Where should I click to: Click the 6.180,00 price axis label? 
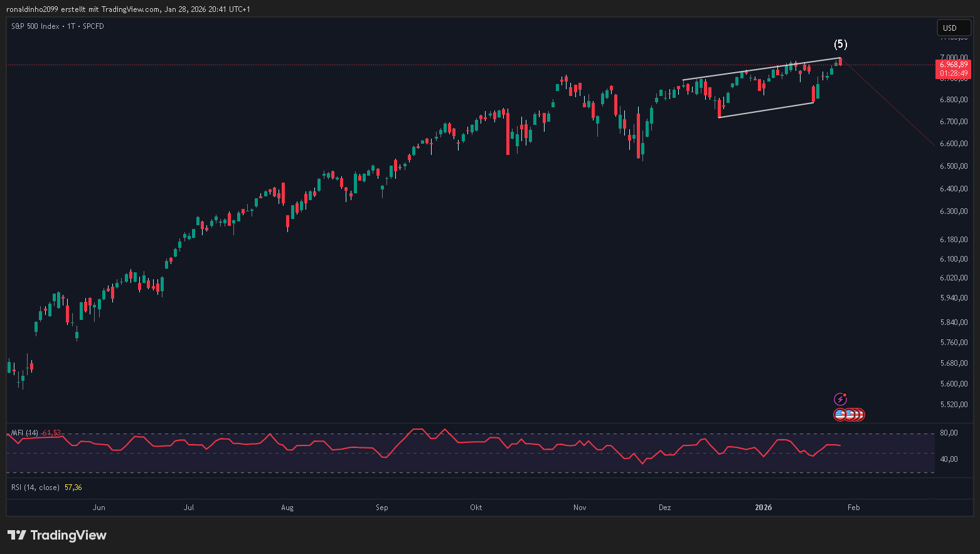click(x=954, y=240)
